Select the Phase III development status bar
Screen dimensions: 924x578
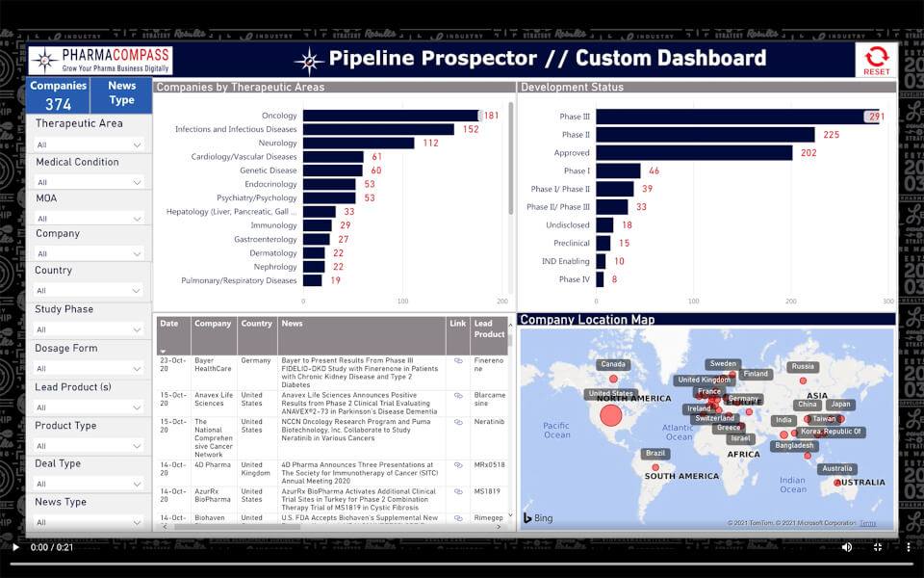point(738,117)
